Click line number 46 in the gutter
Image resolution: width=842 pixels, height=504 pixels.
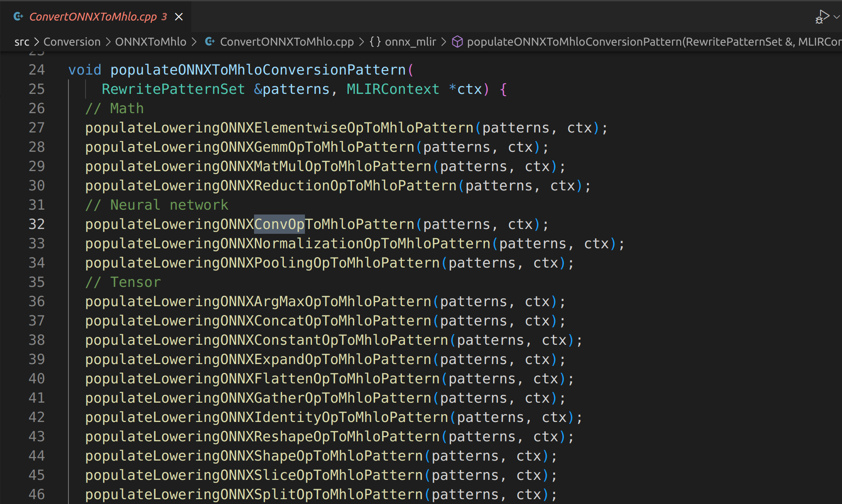tap(37, 494)
